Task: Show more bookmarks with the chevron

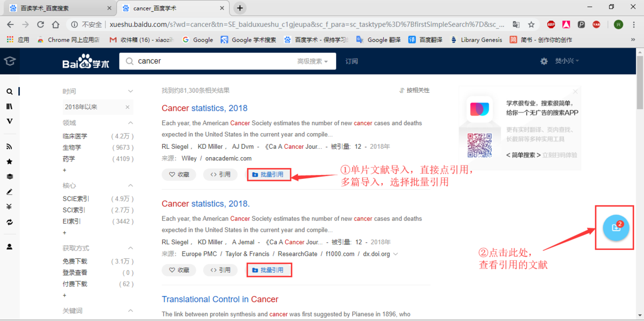Action: coord(633,39)
